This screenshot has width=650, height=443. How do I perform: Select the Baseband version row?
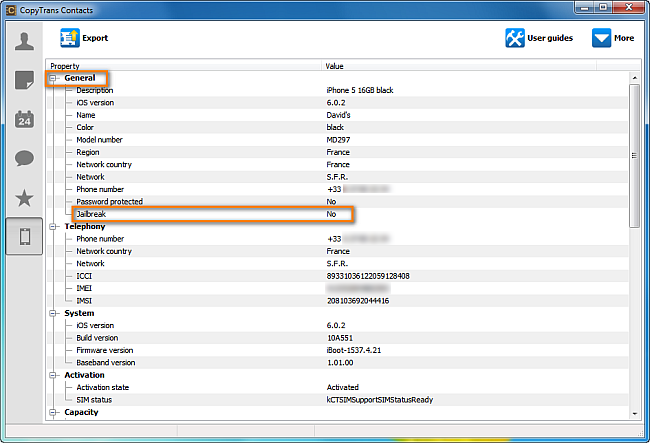coord(338,363)
